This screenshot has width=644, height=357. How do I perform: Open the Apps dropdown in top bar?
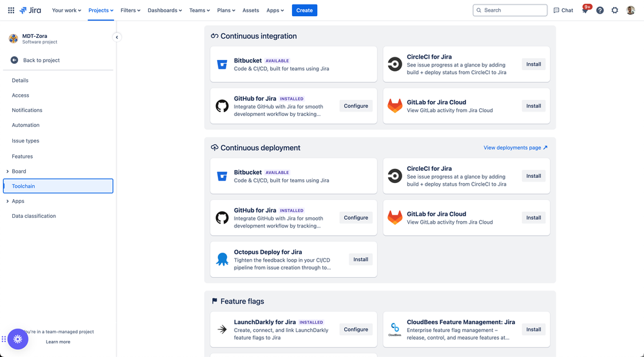(275, 10)
